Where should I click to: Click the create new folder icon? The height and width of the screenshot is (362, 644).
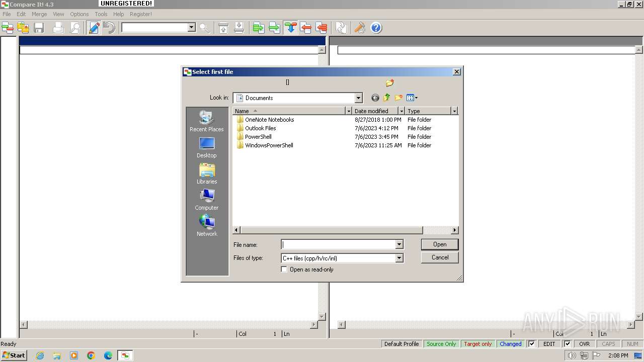tap(398, 98)
